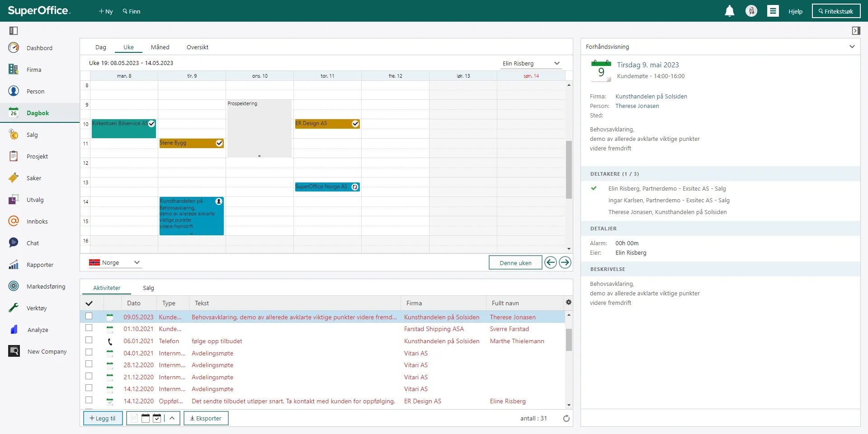868x434 pixels.
Task: Tick checkbox for 28.12.2020 Avdelingsmøte row
Action: pos(89,364)
